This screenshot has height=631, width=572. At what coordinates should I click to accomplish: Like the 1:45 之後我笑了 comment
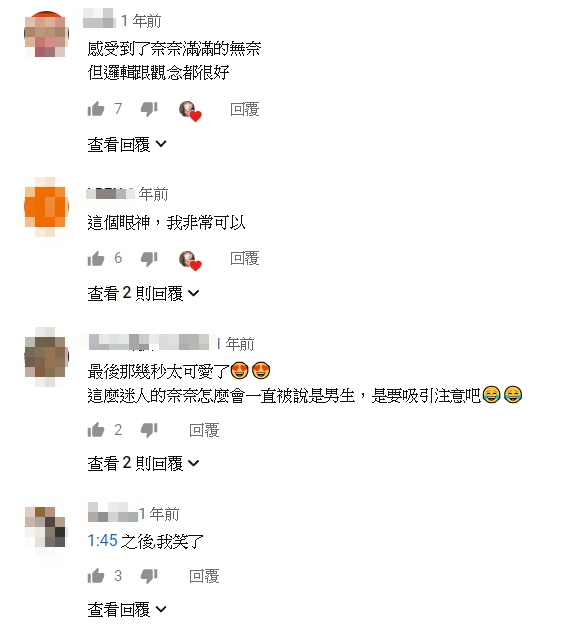(x=96, y=575)
